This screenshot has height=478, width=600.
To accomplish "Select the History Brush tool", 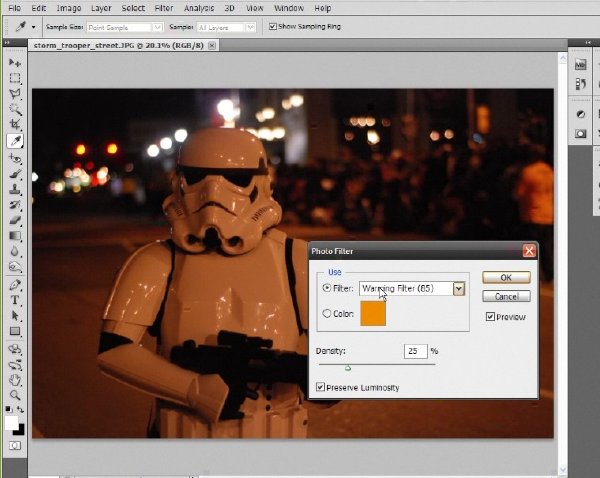I will tap(15, 204).
